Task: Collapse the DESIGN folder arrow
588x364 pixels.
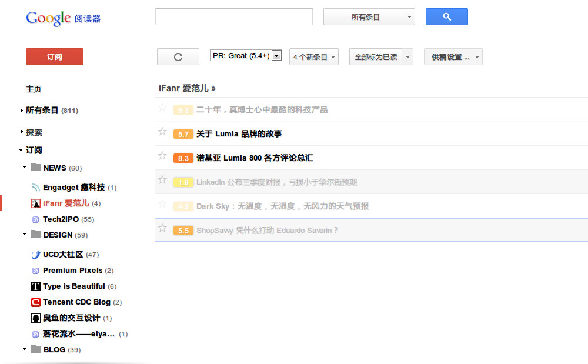Action: (24, 234)
